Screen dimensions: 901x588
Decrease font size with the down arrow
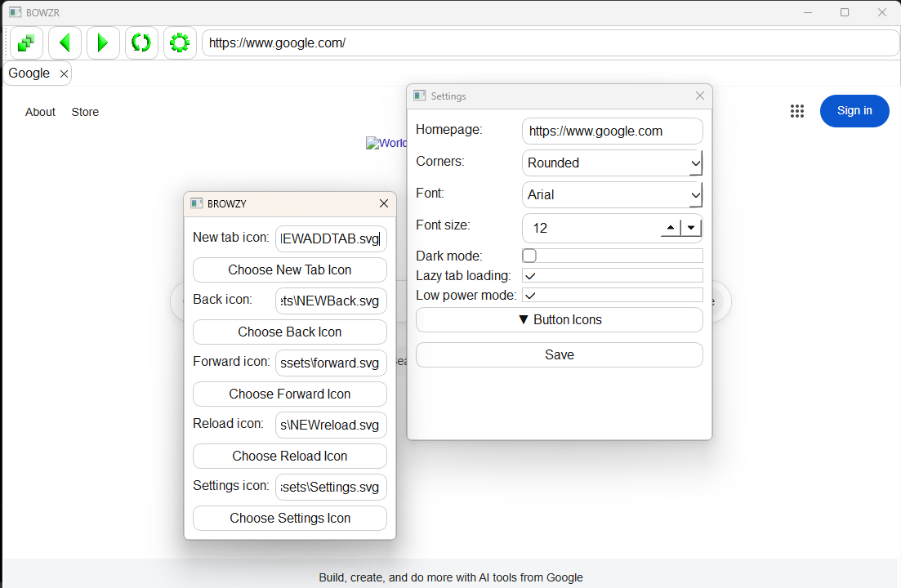tap(691, 228)
